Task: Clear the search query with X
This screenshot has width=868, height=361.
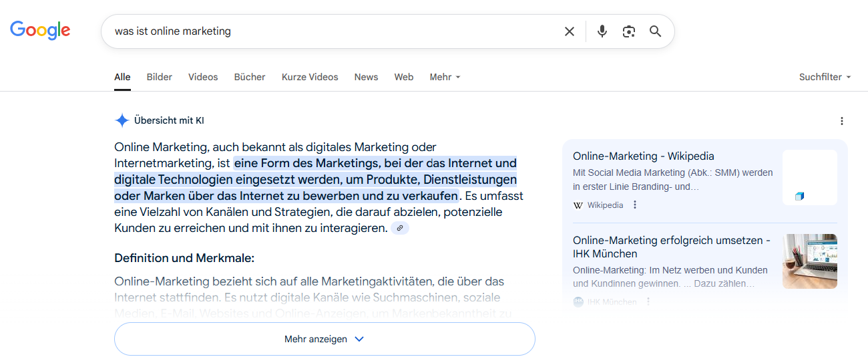Action: point(570,31)
